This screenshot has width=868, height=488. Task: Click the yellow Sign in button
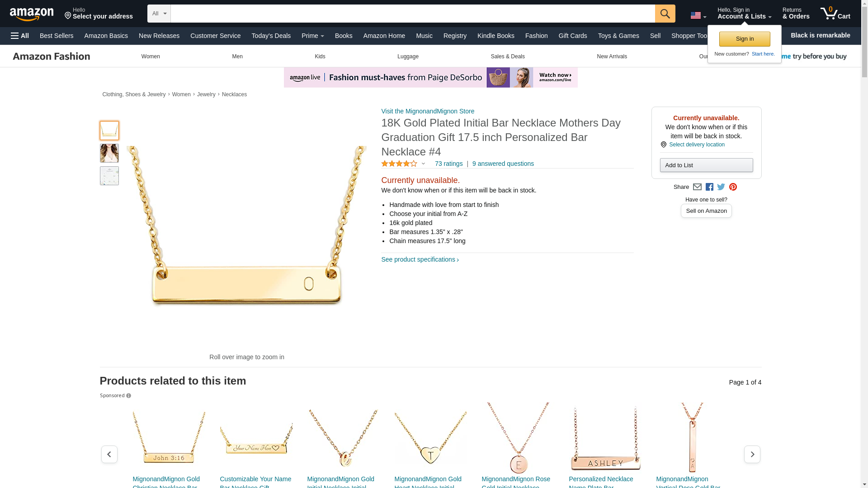pos(744,39)
